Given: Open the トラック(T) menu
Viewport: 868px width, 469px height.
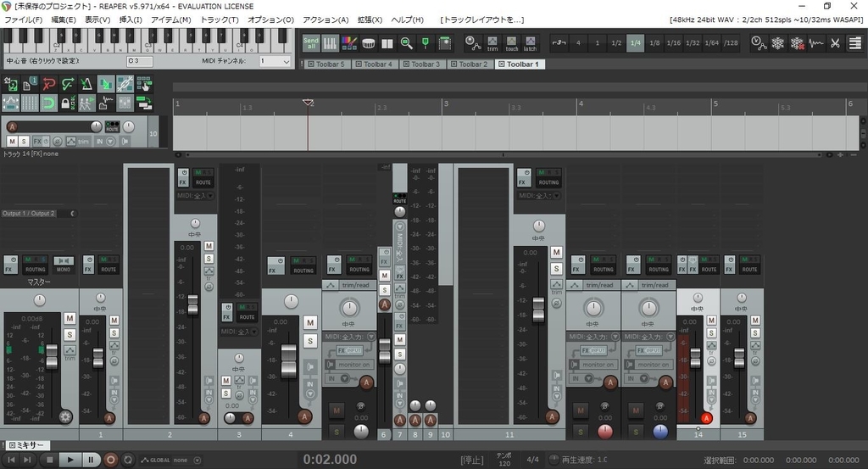Looking at the screenshot, I should pyautogui.click(x=220, y=20).
